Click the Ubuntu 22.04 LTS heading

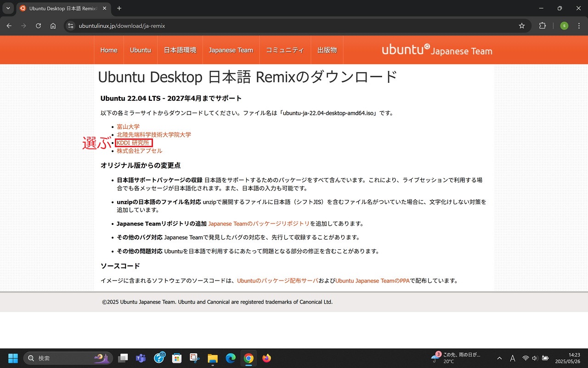(x=171, y=98)
